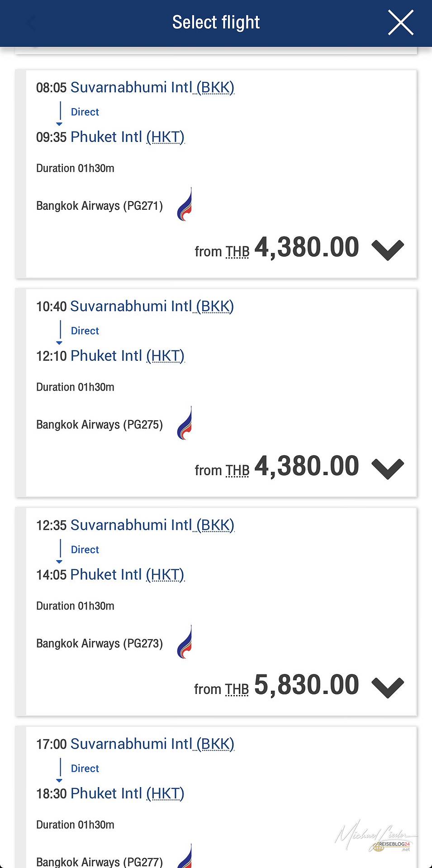The height and width of the screenshot is (868, 432).
Task: Click Bangkok Airways logo on PG273
Action: click(x=185, y=642)
